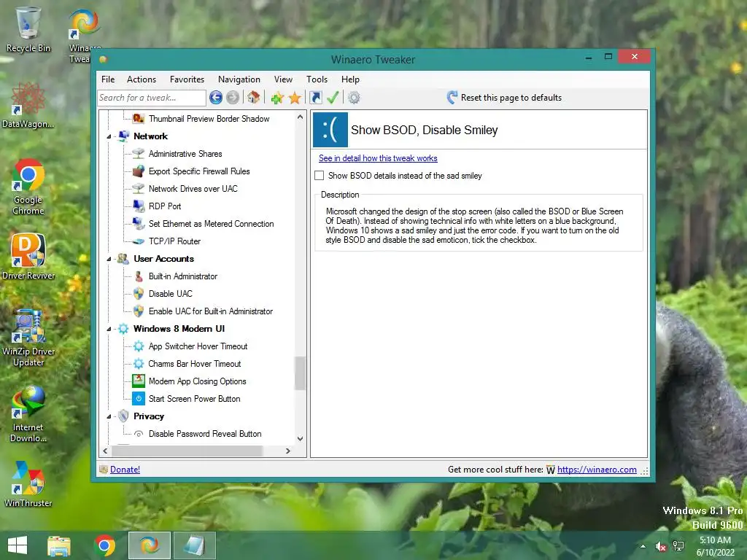Open settings via the gear toolbar icon
Screen dimensions: 747x560
[x=354, y=98]
